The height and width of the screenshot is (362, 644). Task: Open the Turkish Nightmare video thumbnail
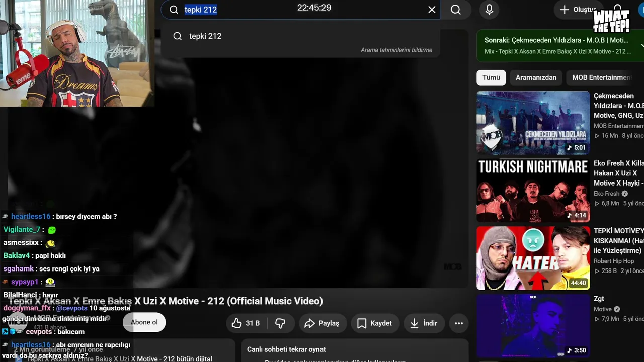click(x=533, y=191)
